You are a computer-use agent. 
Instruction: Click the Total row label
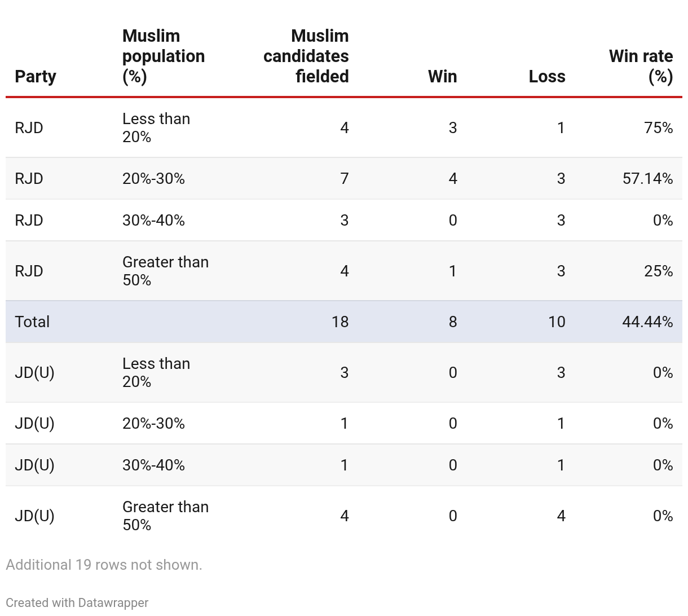[x=32, y=322]
